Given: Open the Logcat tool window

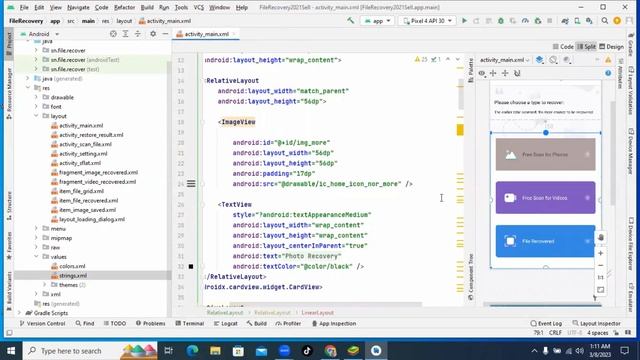Looking at the screenshot, I should (x=226, y=323).
